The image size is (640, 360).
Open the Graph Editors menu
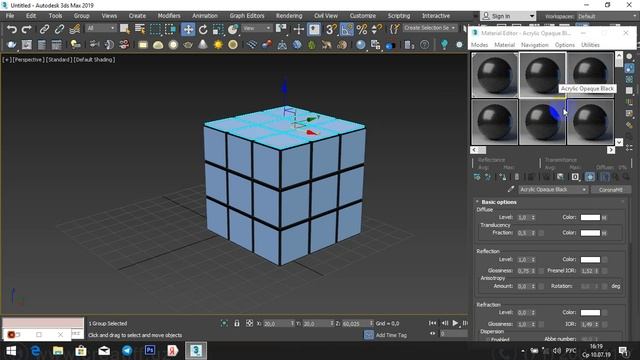(247, 16)
